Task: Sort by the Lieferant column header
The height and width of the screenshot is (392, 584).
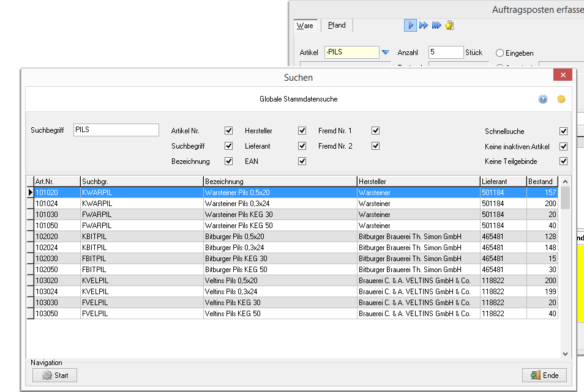Action: (503, 182)
